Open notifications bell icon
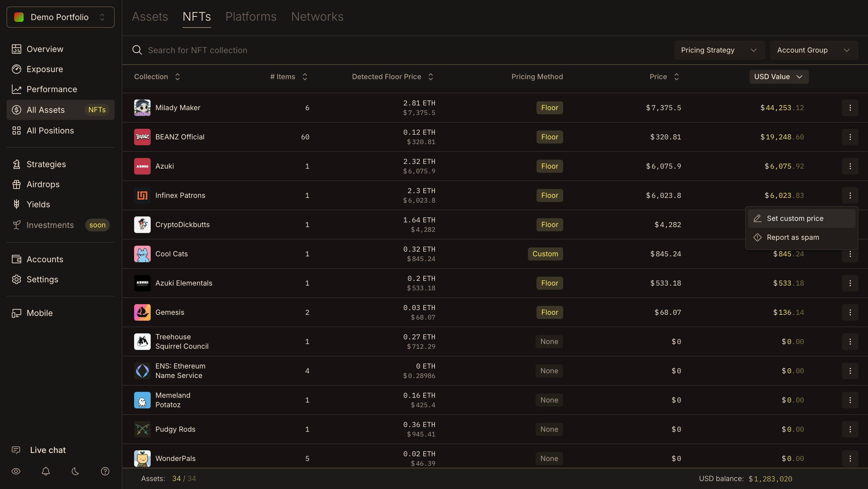This screenshot has width=868, height=489. tap(46, 471)
